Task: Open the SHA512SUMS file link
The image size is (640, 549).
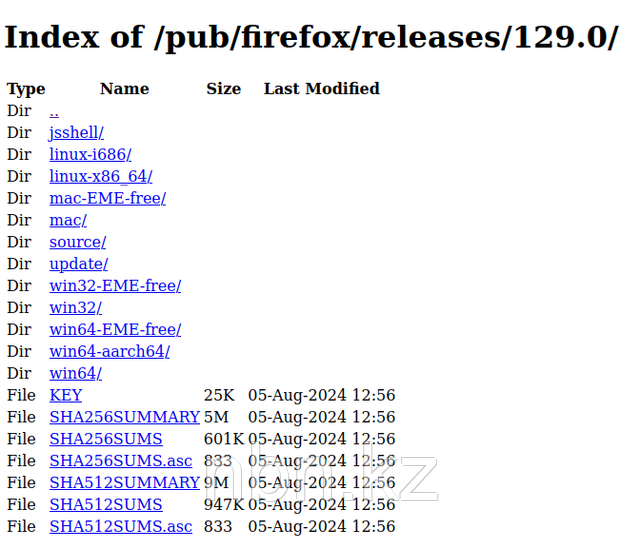Action: 106,505
